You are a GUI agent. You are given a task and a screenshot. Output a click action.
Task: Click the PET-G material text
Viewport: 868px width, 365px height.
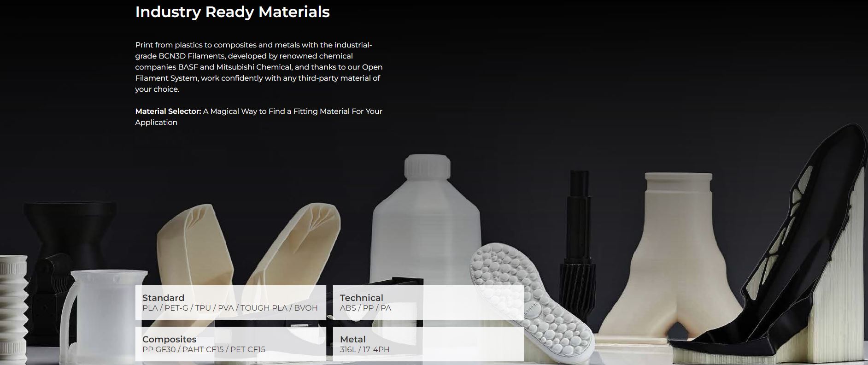coord(176,308)
